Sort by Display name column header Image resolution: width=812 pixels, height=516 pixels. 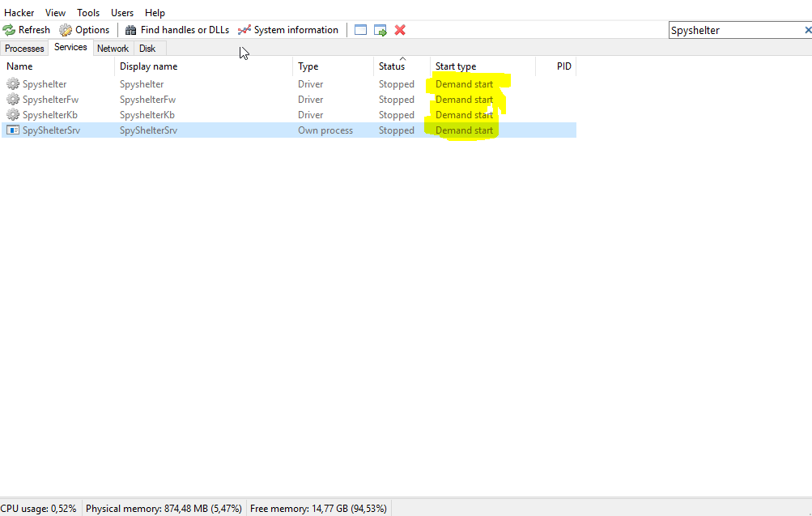[203, 66]
